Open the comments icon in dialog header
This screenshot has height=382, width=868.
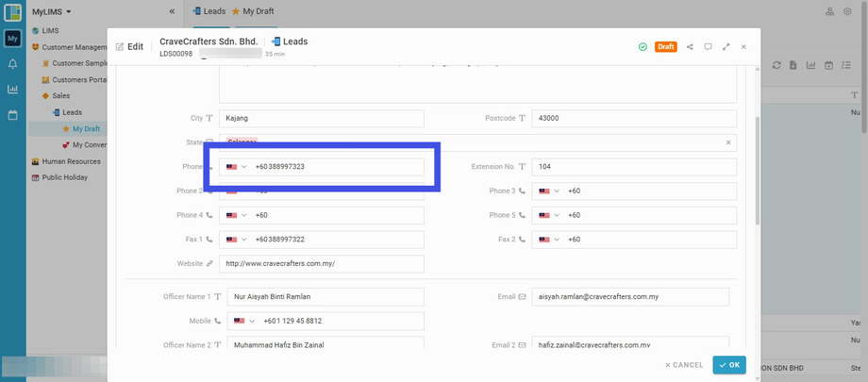tap(708, 46)
